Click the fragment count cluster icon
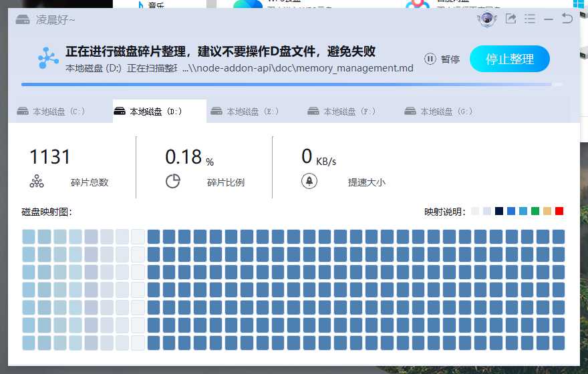Viewport: 588px width, 374px height. click(36, 181)
